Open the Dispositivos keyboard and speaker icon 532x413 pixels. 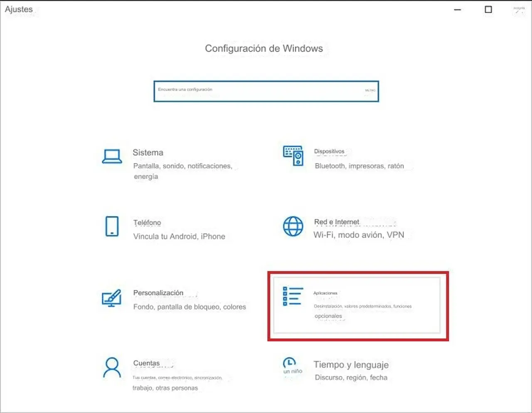tap(293, 156)
